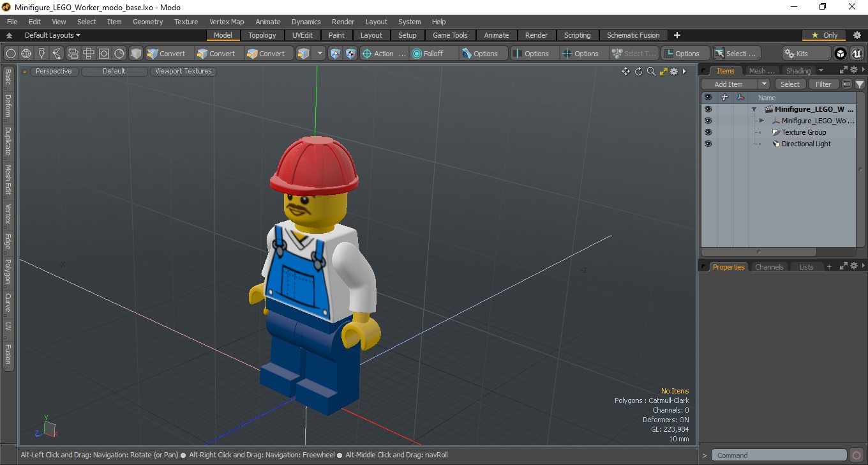Hide the Texture Group item

click(708, 132)
